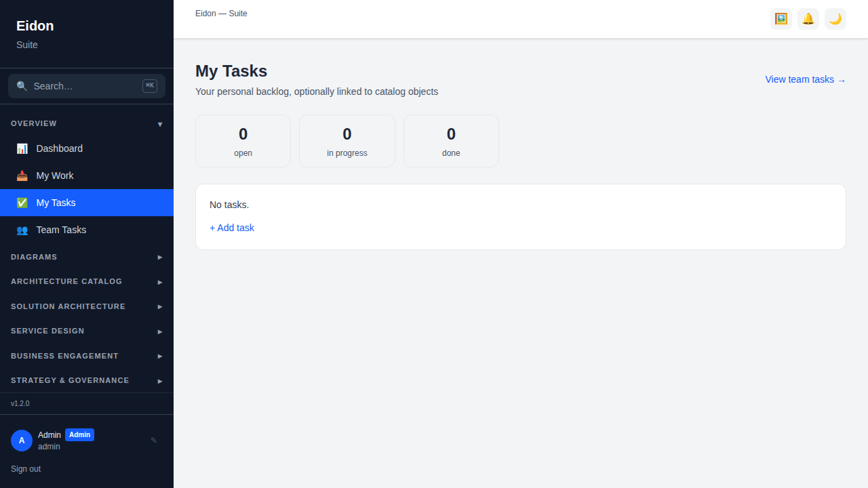This screenshot has width=868, height=488.
Task: Click the Dashboard chart icon in the sidebar
Action: 22,148
